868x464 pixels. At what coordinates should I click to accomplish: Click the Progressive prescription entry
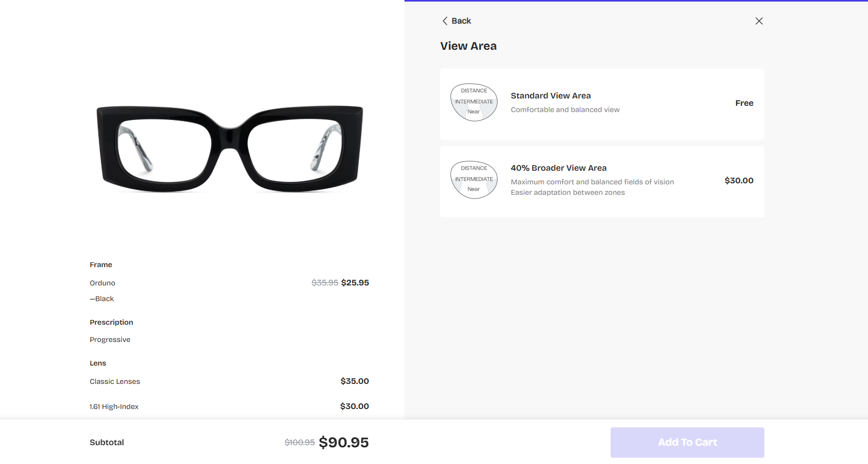(x=110, y=340)
